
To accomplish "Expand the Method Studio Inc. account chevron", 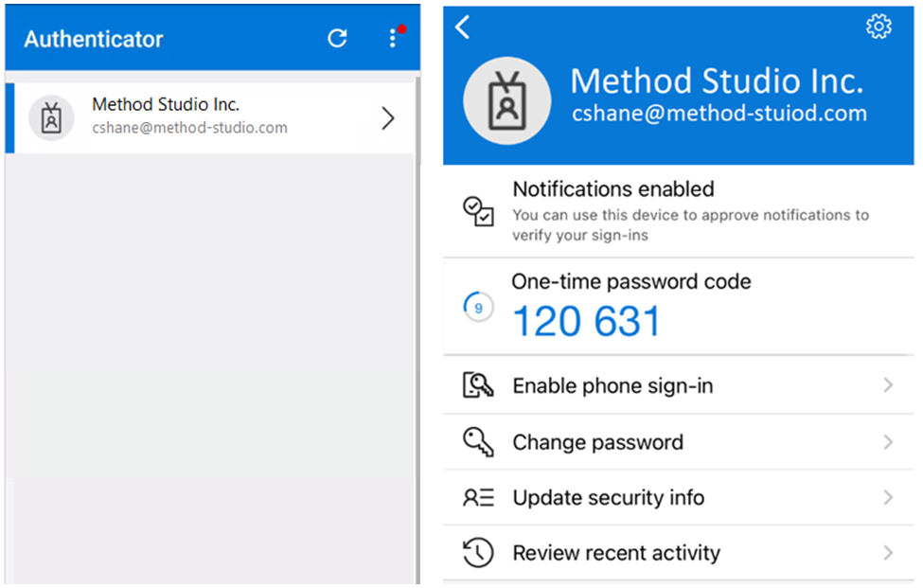I will tap(388, 118).
